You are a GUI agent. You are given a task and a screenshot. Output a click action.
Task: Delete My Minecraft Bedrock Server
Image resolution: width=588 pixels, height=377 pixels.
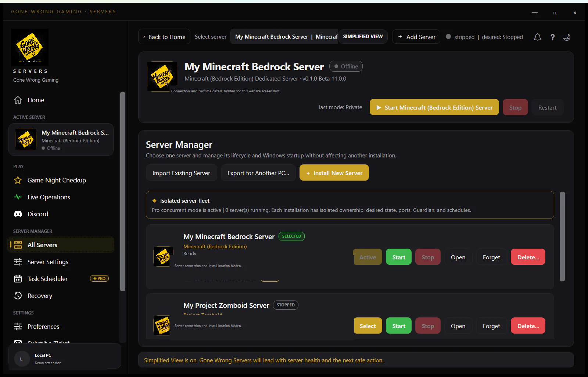tap(528, 257)
